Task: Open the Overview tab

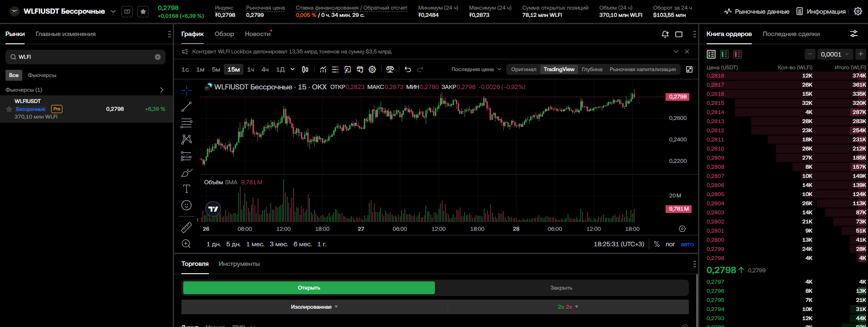Action: click(224, 34)
